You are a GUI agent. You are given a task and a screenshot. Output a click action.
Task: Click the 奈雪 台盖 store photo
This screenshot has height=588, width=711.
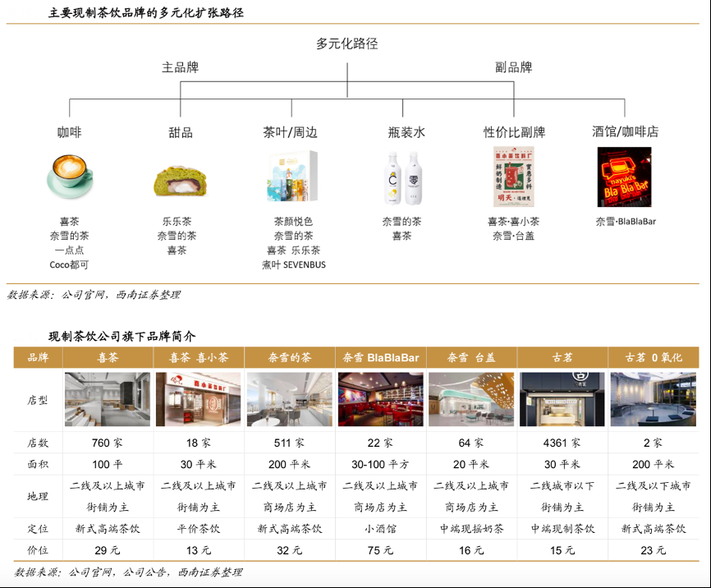coord(471,399)
